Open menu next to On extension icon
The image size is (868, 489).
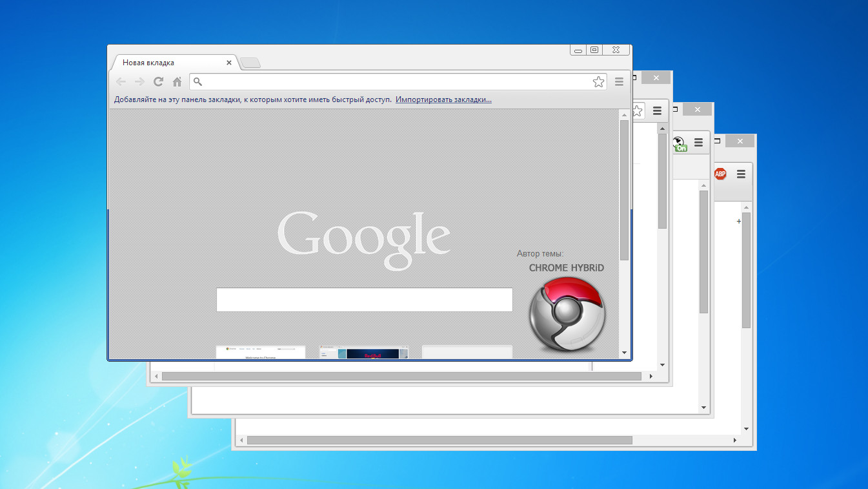[x=698, y=143]
